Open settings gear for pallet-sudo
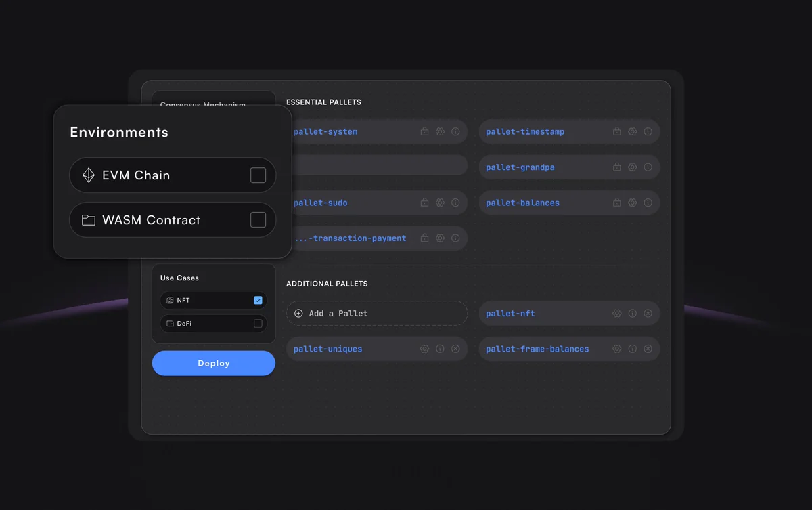812x510 pixels. (x=440, y=203)
